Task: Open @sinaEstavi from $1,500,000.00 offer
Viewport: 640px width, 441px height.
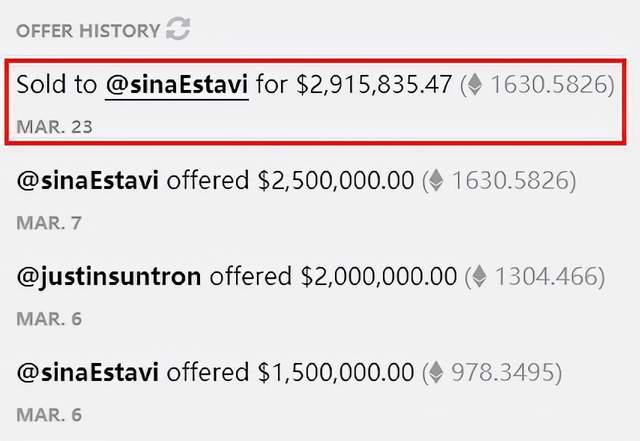Action: tap(88, 372)
